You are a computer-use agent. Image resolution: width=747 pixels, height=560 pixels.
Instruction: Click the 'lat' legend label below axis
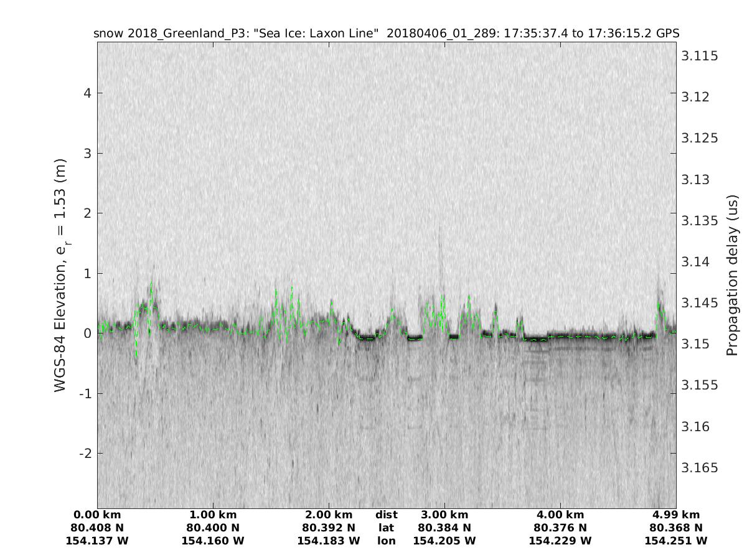[x=387, y=528]
